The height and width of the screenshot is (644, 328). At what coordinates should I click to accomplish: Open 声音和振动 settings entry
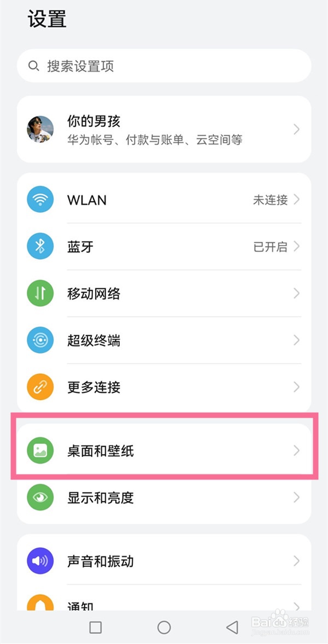[164, 560]
